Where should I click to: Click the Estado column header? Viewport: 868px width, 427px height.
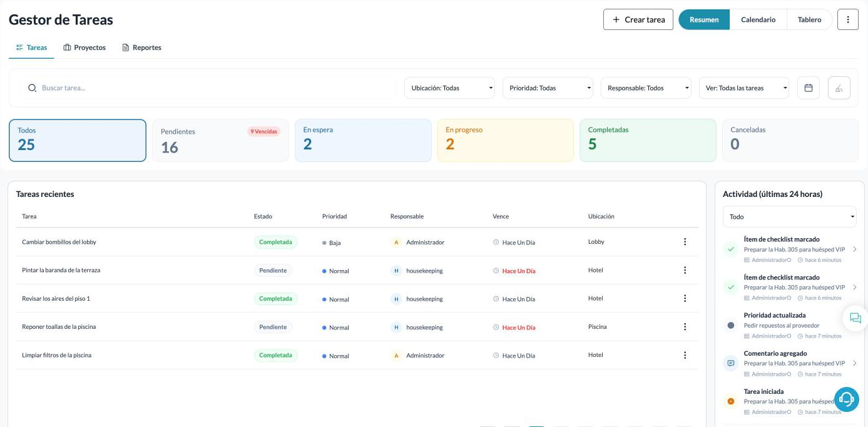click(263, 216)
